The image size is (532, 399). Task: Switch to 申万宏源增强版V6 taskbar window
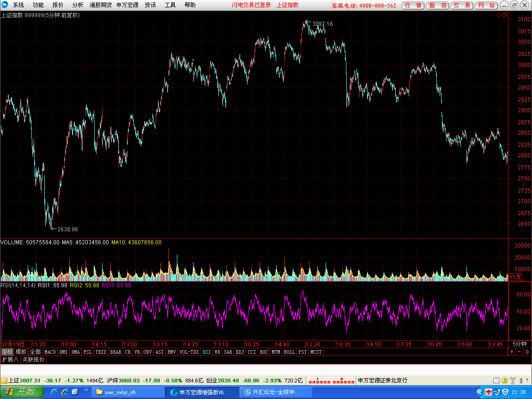(202, 392)
